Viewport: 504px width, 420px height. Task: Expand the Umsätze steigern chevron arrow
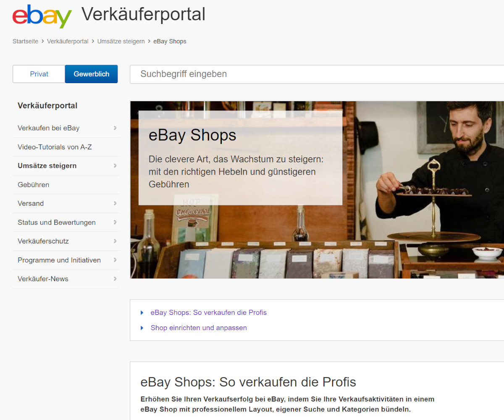click(115, 166)
